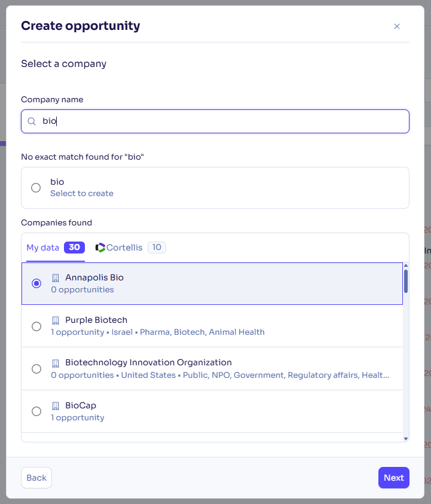Switch to the Cortellis tab
The height and width of the screenshot is (504, 431).
point(130,248)
